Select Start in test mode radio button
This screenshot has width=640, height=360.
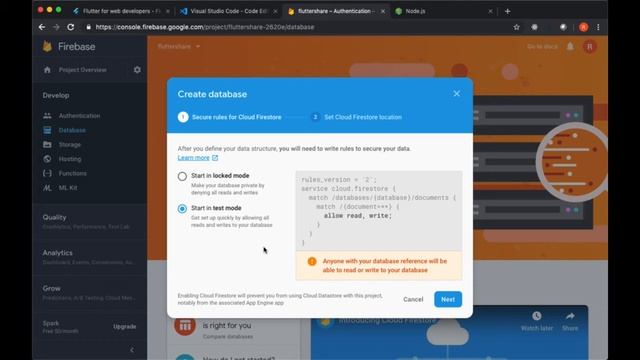[182, 209]
